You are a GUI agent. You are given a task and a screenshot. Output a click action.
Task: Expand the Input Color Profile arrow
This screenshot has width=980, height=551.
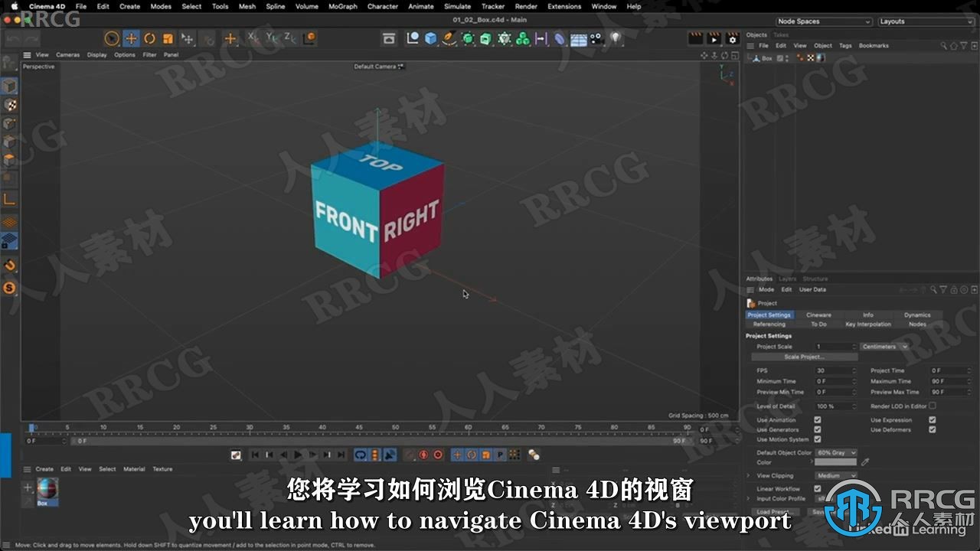coord(749,498)
